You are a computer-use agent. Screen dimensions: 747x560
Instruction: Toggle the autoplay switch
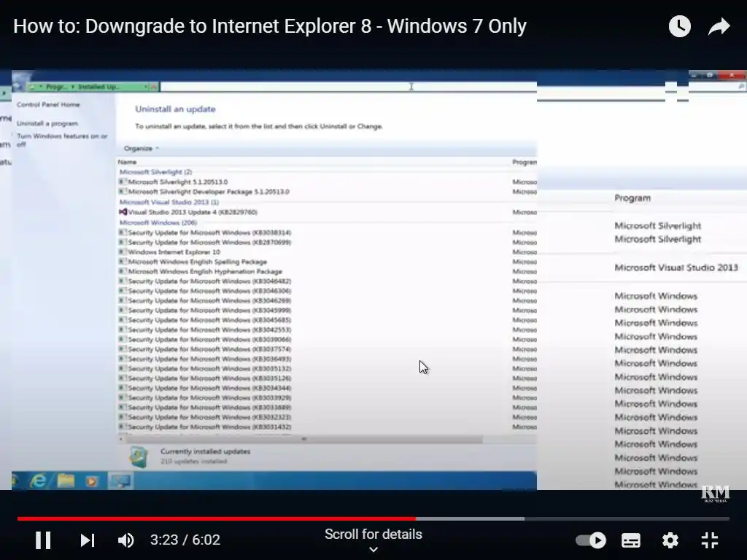click(591, 540)
